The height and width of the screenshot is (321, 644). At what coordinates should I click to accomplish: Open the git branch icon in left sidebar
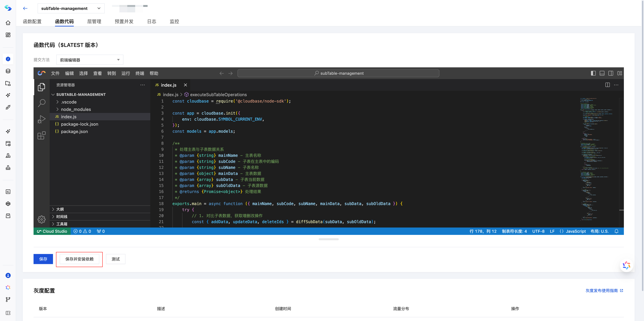pos(8,299)
